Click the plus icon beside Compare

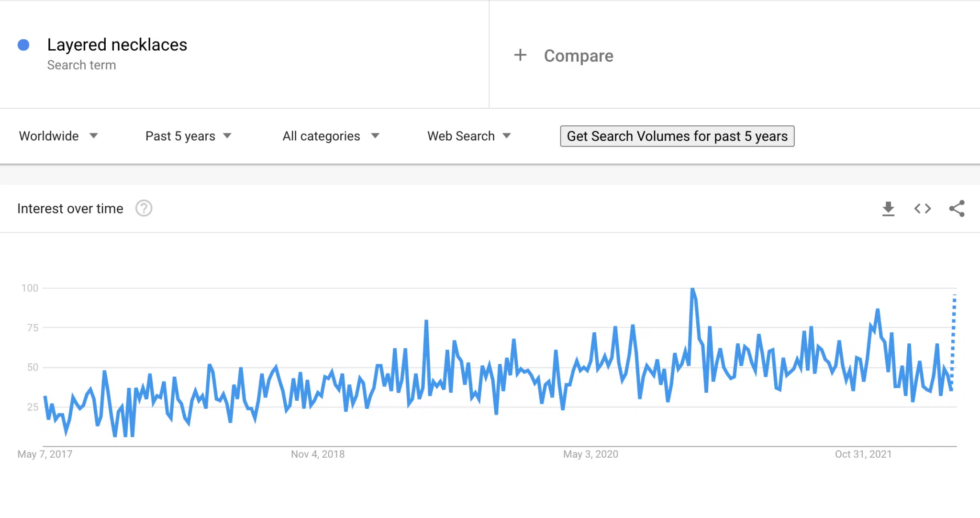click(x=520, y=55)
